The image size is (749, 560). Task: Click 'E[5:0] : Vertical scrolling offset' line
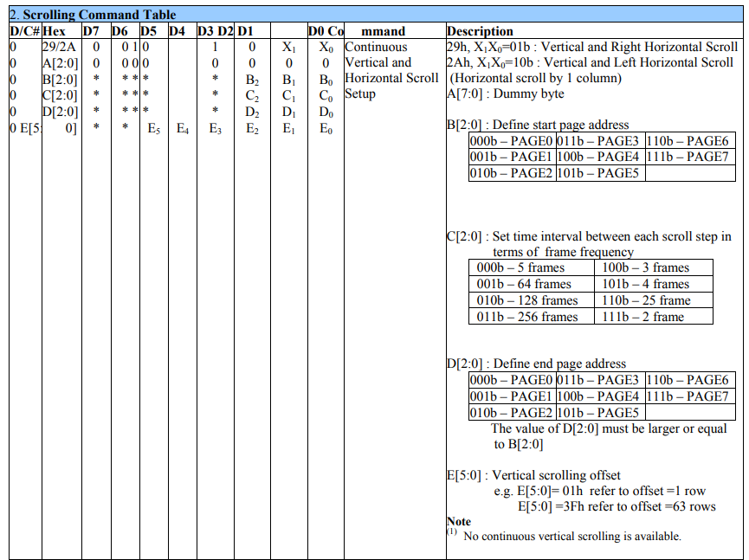533,475
